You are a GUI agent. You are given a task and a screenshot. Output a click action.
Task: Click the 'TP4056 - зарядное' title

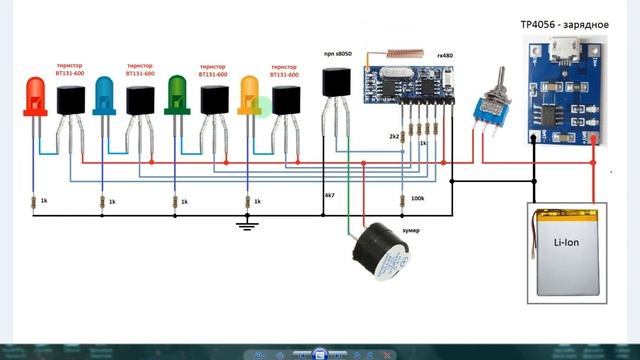point(564,25)
